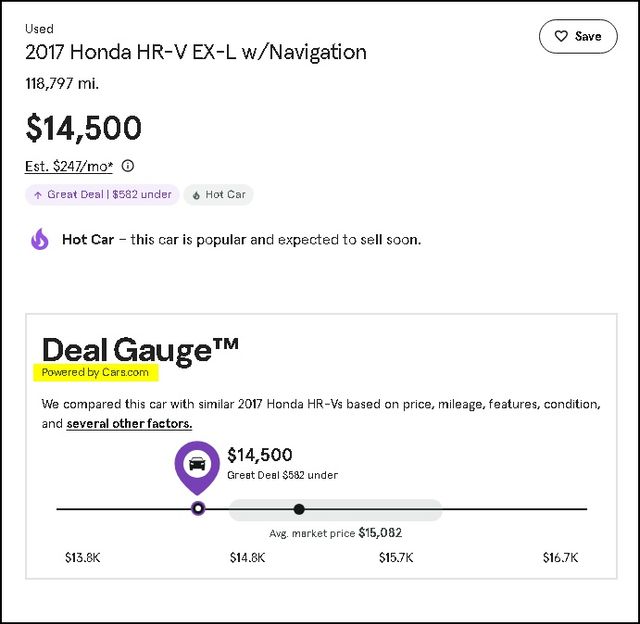
Task: Save this Honda HR-V listing
Action: pyautogui.click(x=578, y=36)
